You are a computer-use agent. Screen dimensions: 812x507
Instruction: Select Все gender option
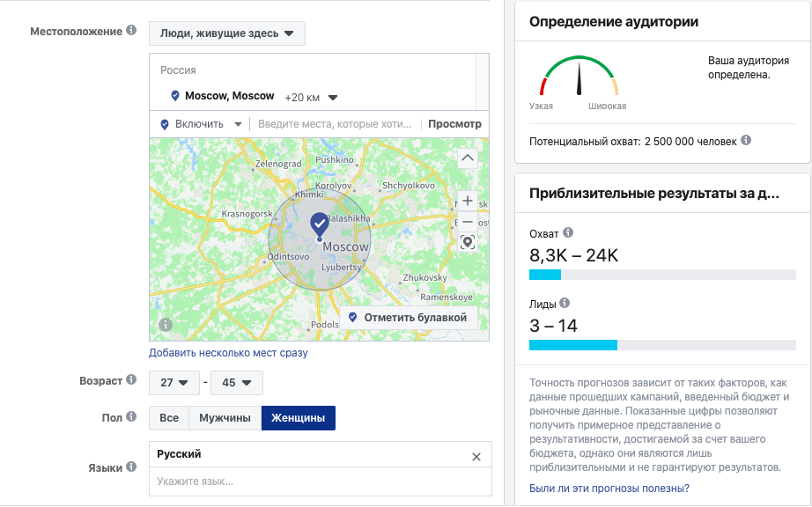169,418
